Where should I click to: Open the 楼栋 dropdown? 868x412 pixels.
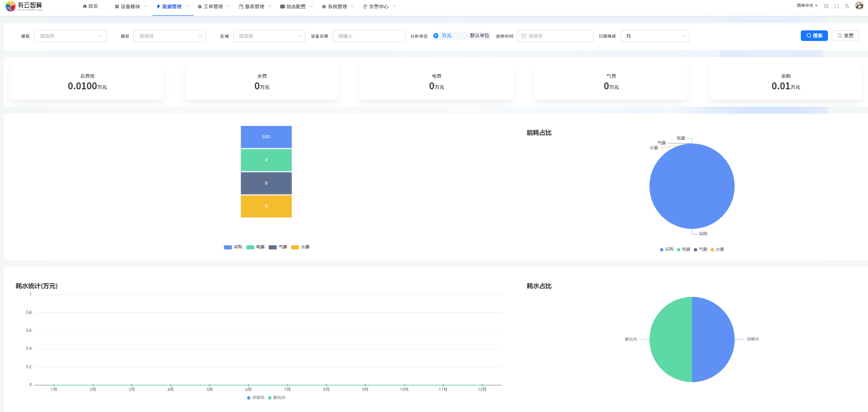(70, 36)
